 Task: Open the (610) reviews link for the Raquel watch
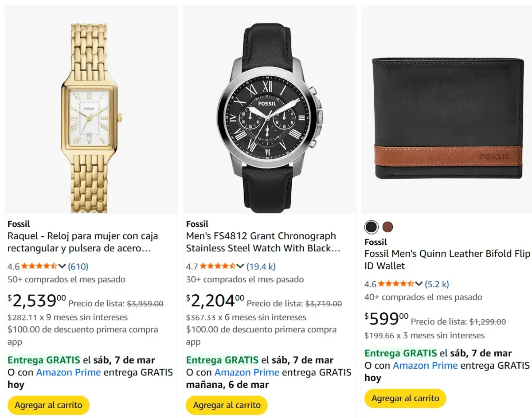pyautogui.click(x=78, y=266)
